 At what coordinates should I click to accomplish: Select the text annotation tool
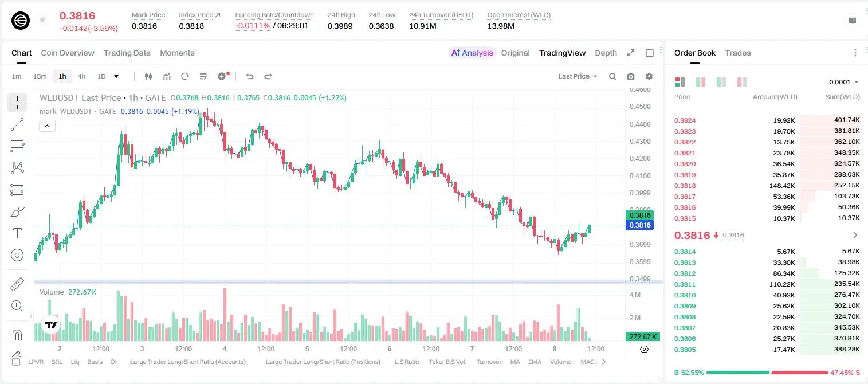(x=17, y=233)
